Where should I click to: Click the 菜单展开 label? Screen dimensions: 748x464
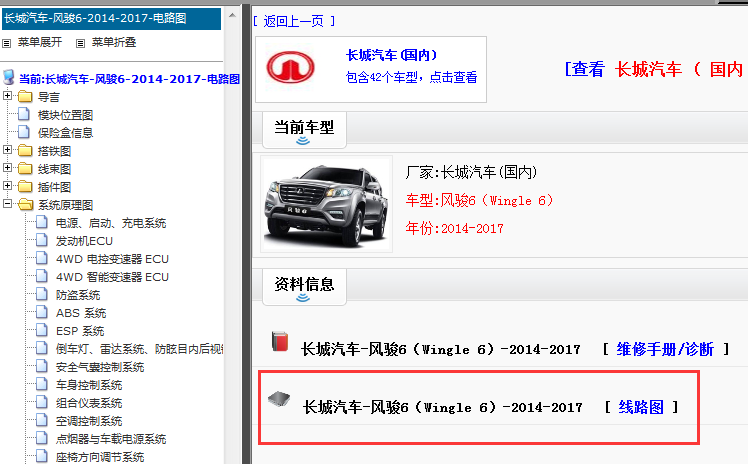[40, 42]
